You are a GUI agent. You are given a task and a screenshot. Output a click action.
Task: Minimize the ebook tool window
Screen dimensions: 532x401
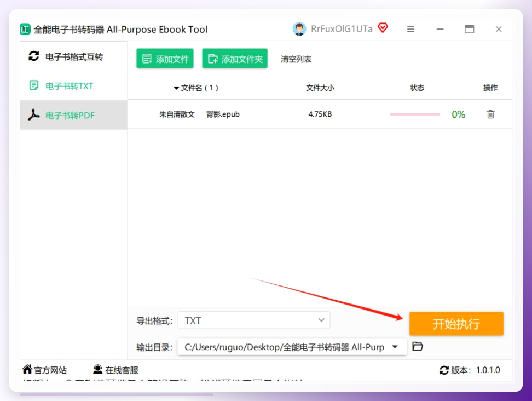coord(440,29)
